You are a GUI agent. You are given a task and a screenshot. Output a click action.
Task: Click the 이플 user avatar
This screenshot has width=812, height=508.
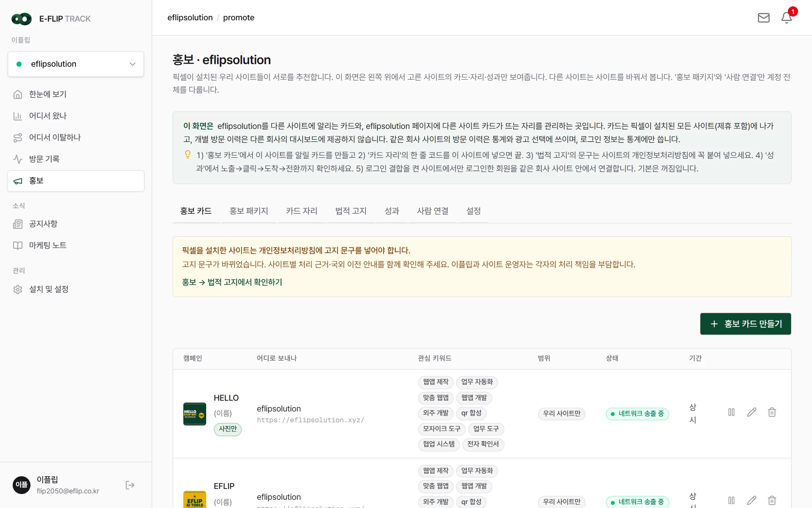pos(22,485)
